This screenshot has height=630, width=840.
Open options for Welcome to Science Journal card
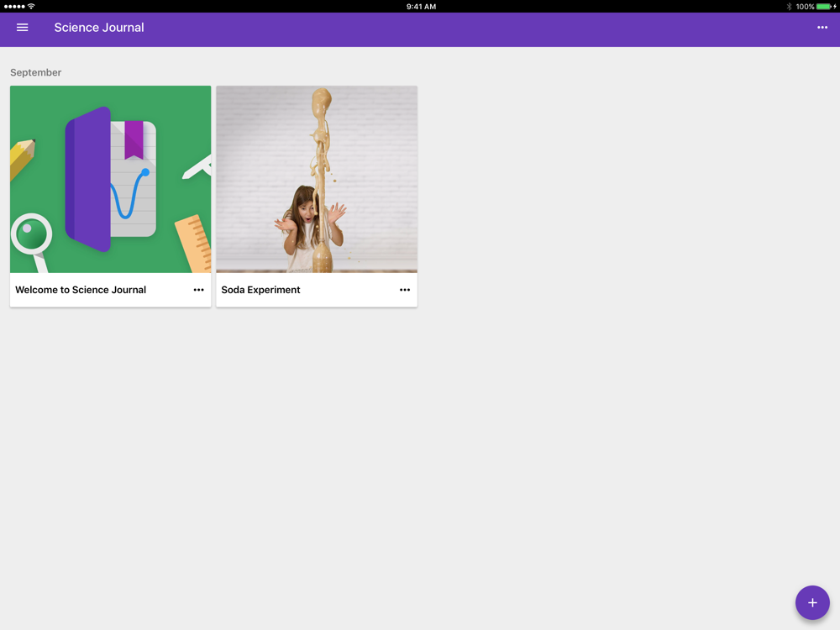tap(199, 290)
